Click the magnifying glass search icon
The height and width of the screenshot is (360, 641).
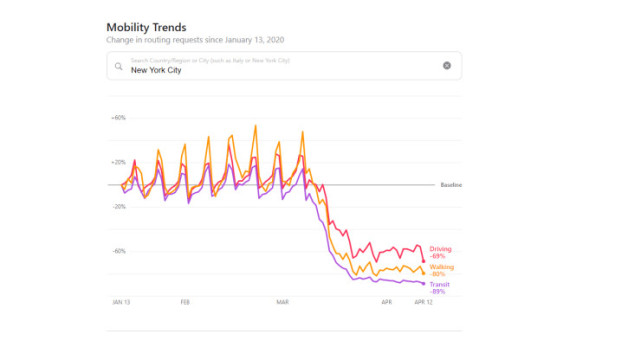[x=119, y=66]
